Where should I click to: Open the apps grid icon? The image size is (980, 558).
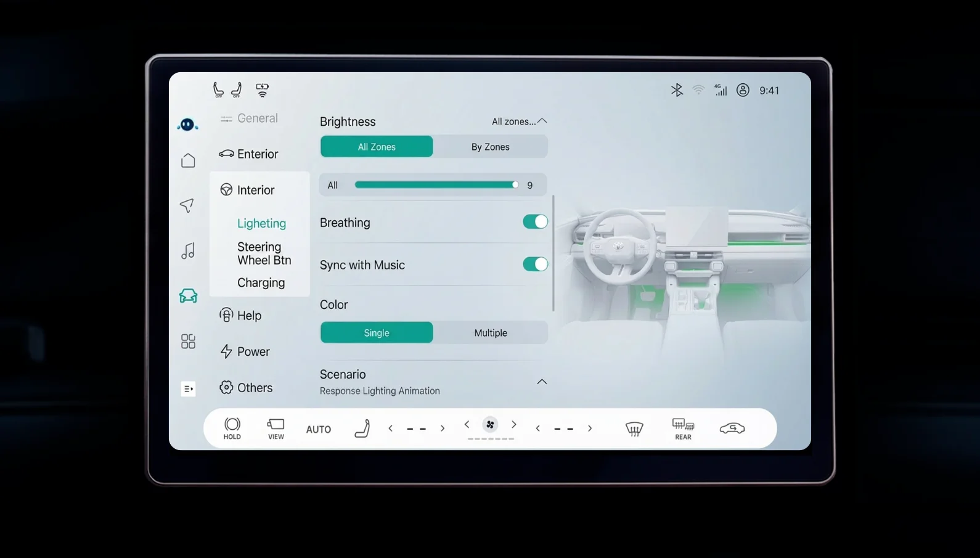[x=188, y=342]
